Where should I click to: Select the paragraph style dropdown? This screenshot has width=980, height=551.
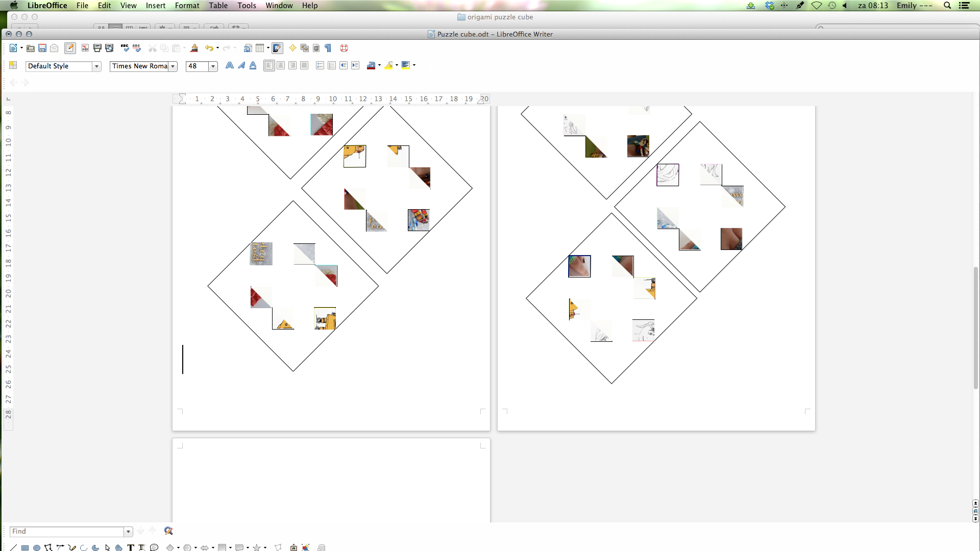pyautogui.click(x=63, y=65)
